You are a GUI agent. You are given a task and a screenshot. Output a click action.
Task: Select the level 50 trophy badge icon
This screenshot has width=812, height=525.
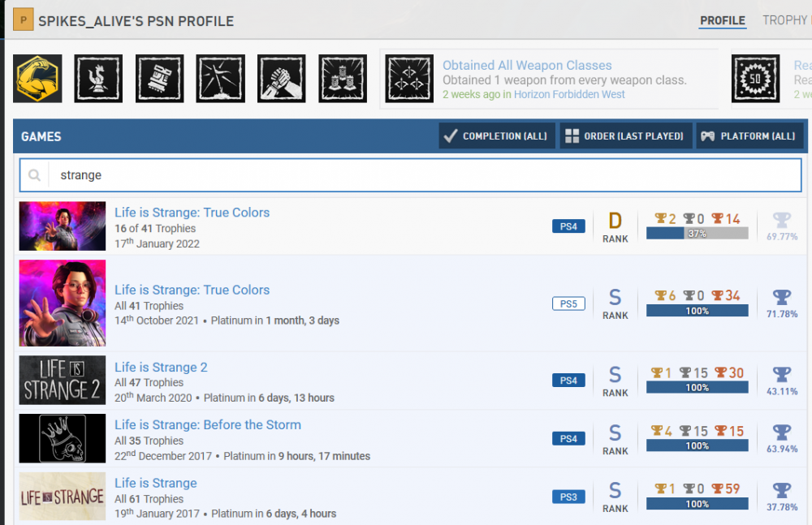755,79
